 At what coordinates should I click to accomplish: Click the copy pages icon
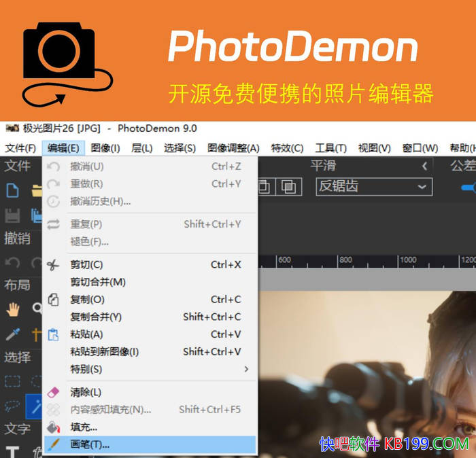[54, 300]
